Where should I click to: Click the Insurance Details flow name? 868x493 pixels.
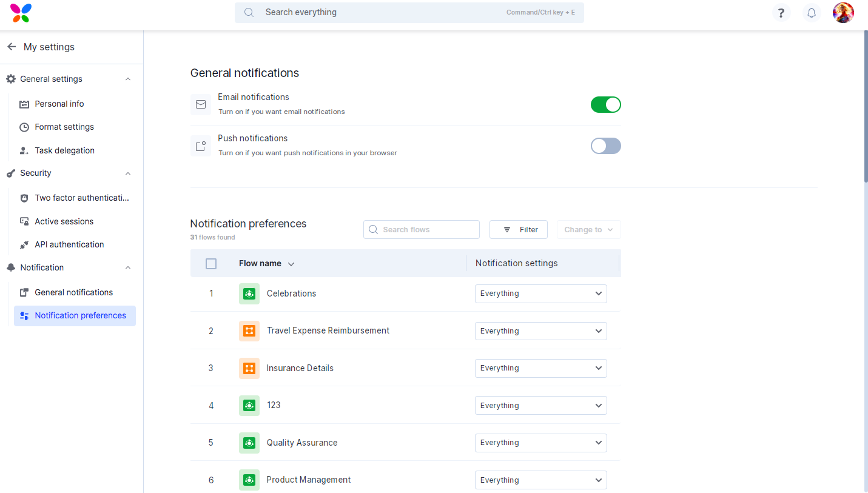pos(300,368)
